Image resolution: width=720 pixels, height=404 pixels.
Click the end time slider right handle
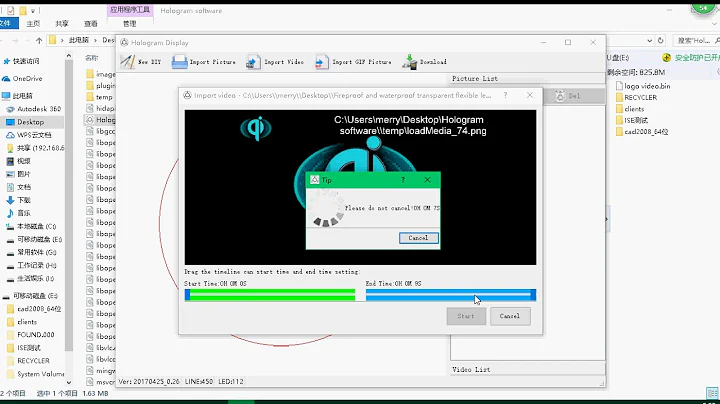coord(533,295)
